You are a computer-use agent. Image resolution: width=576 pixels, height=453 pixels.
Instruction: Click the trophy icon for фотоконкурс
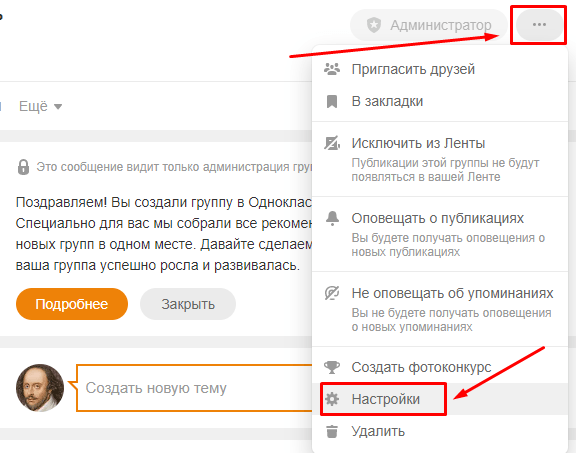pyautogui.click(x=332, y=367)
